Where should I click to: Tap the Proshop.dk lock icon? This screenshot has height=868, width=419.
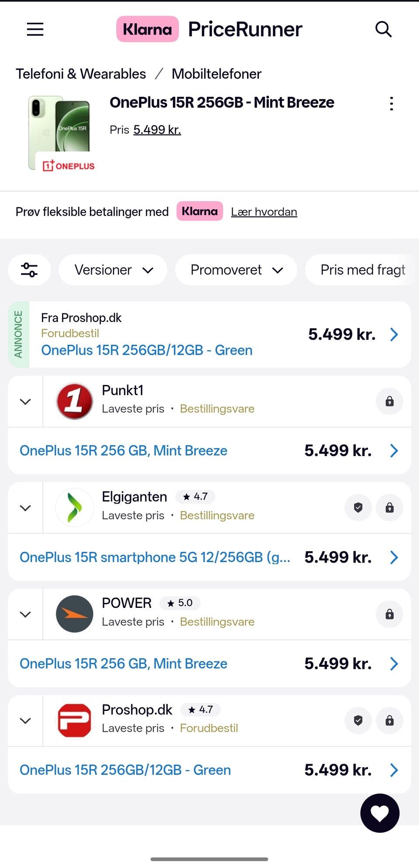389,720
